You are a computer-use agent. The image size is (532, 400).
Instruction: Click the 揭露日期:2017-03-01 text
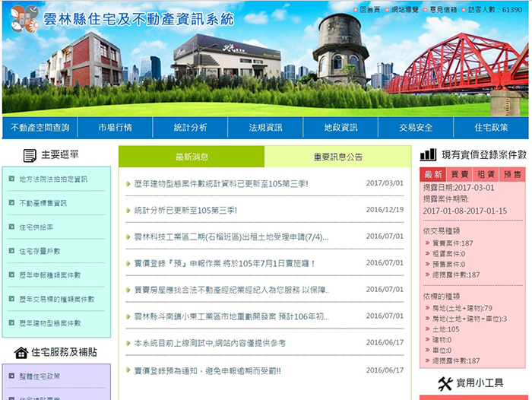(x=459, y=188)
